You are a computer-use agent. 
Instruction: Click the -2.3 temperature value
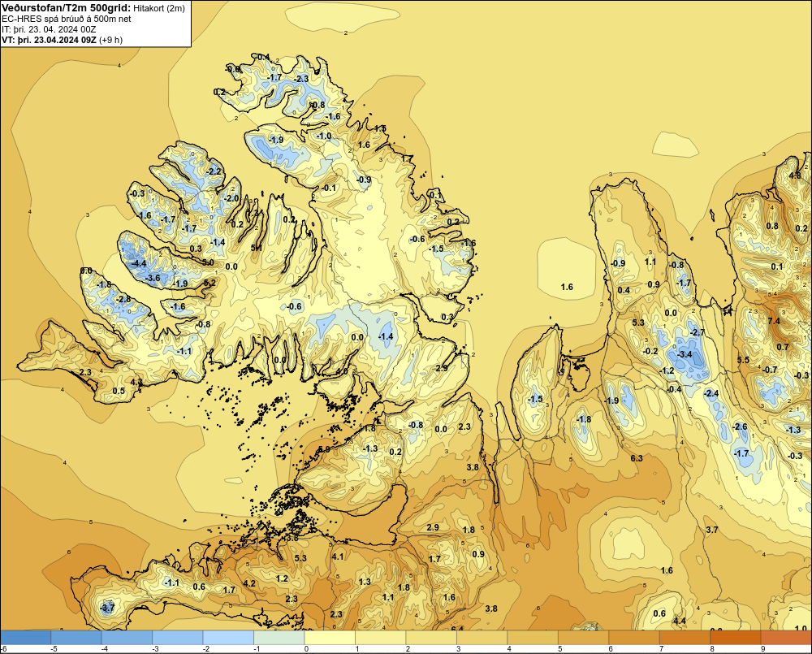(301, 79)
